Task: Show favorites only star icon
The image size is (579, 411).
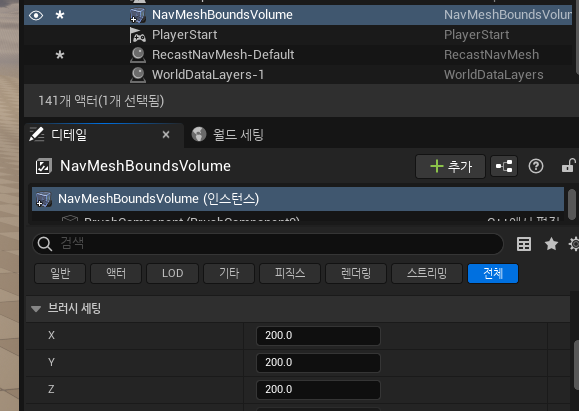Action: pos(551,244)
